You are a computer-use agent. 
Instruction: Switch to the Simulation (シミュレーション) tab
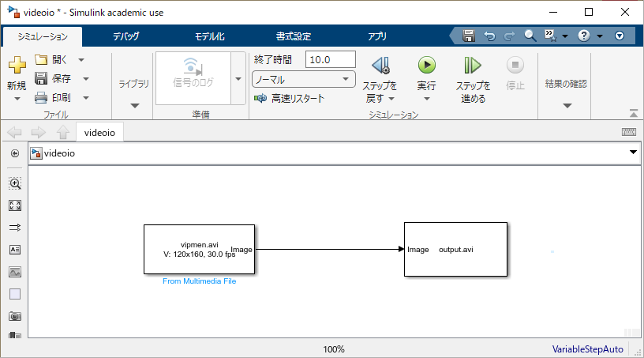coord(43,36)
